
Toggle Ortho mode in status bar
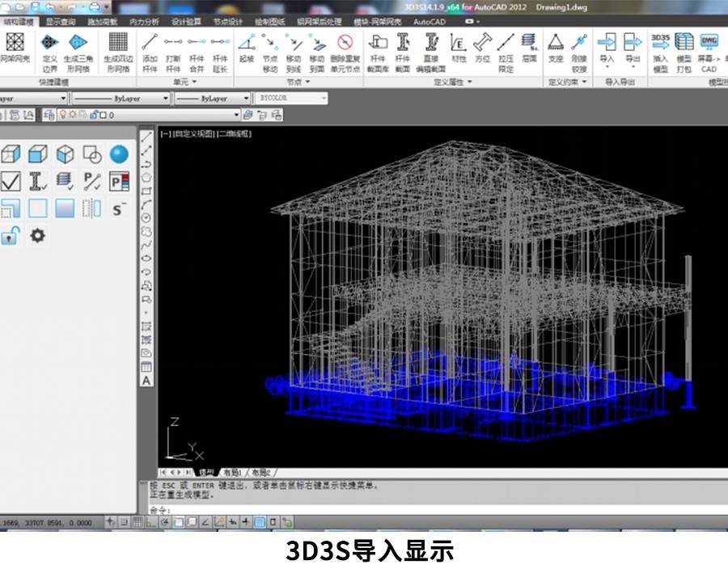coord(151,522)
